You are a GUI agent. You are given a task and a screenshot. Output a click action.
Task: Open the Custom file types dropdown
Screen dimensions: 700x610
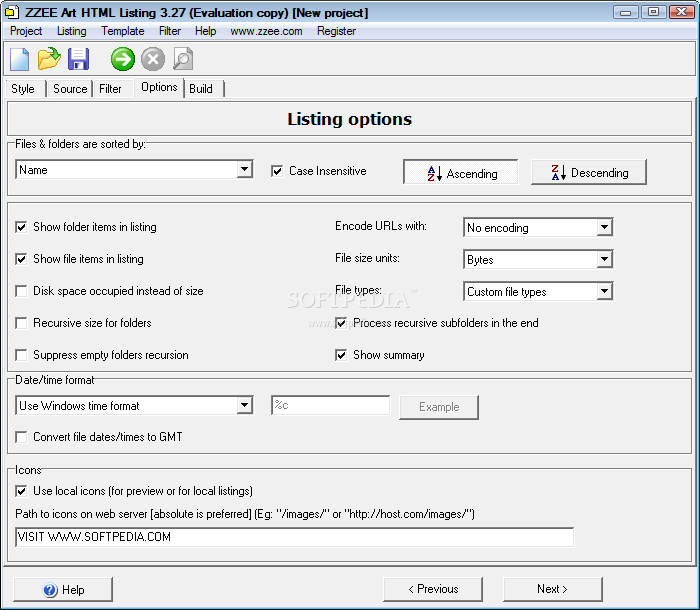pyautogui.click(x=604, y=291)
